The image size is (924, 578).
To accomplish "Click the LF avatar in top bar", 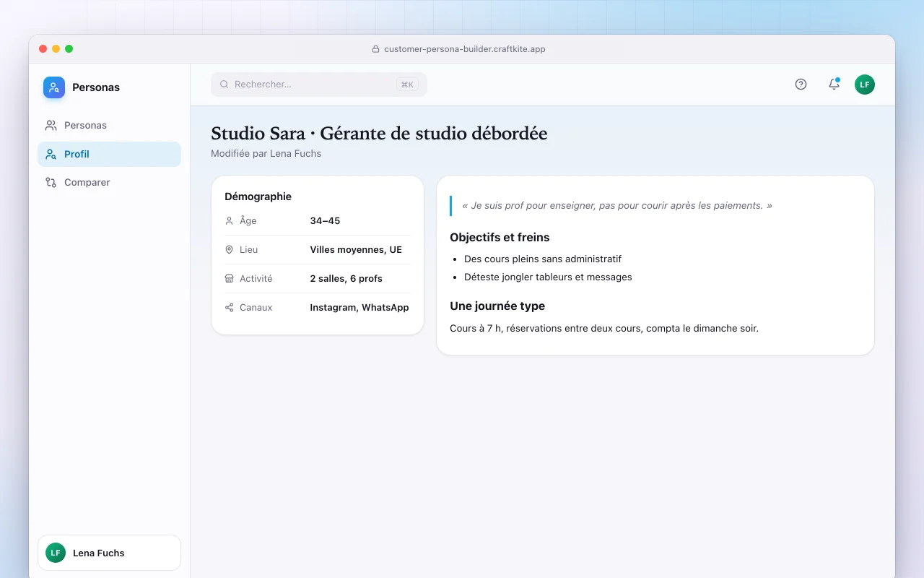I will coord(865,85).
